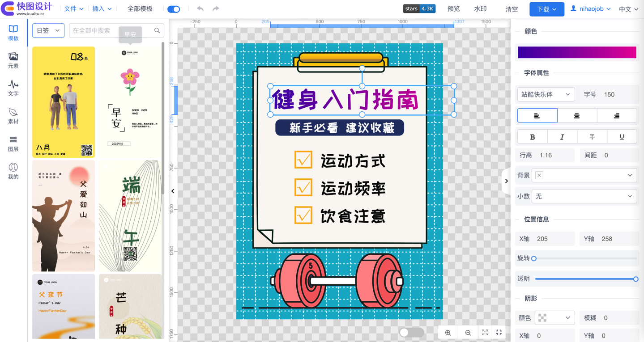Open the 站酷快乐体 font dropdown
644x342 pixels.
click(x=546, y=94)
